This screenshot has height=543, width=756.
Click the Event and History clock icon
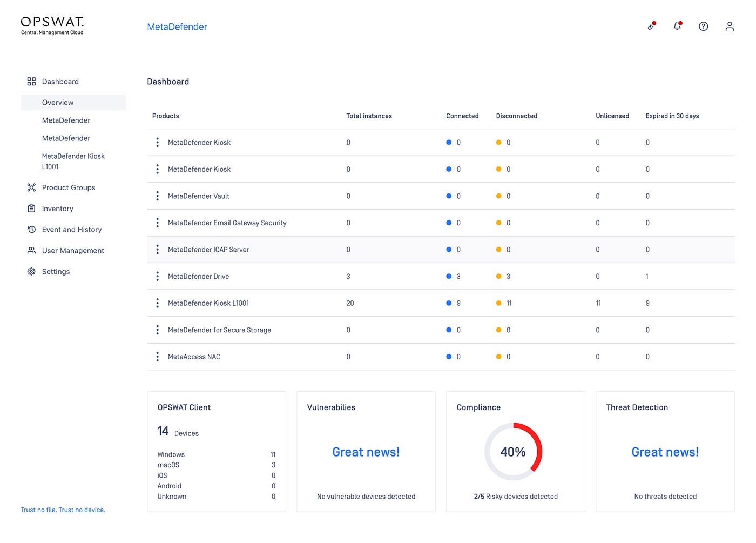coord(31,230)
